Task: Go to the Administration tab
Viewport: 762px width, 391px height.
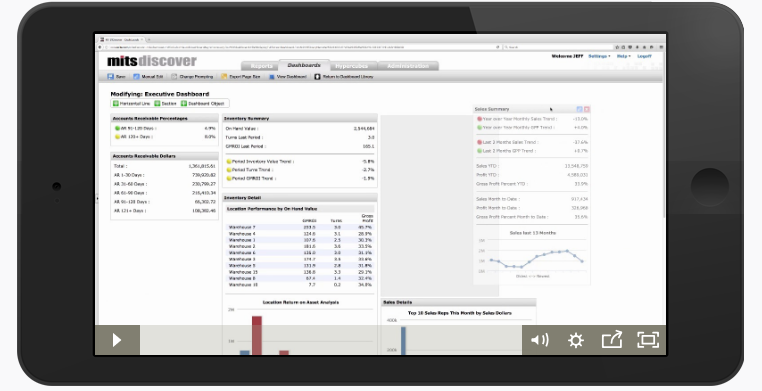Action: click(408, 66)
